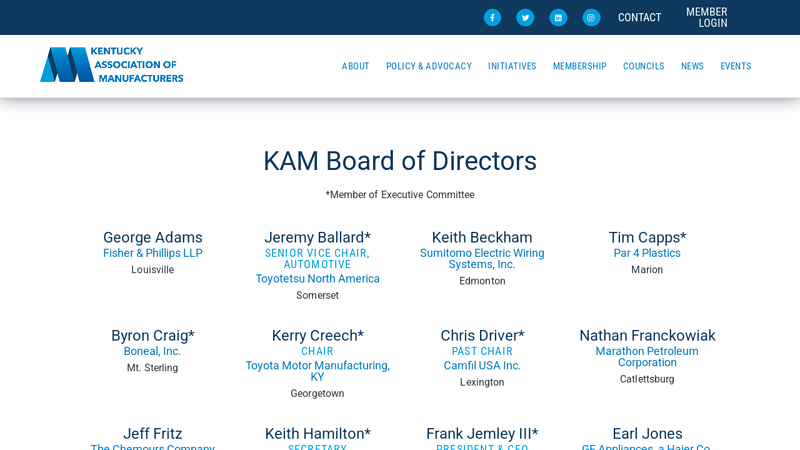
Task: Click the Marion location text
Action: [647, 270]
